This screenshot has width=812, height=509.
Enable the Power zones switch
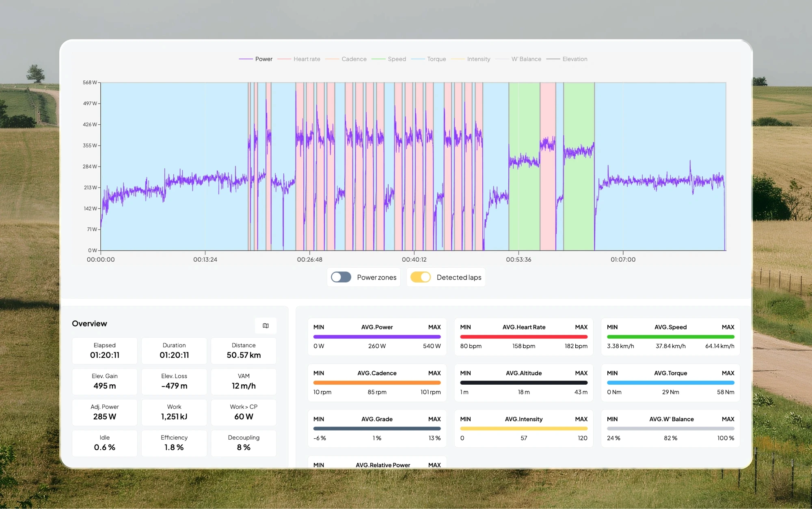pos(341,277)
